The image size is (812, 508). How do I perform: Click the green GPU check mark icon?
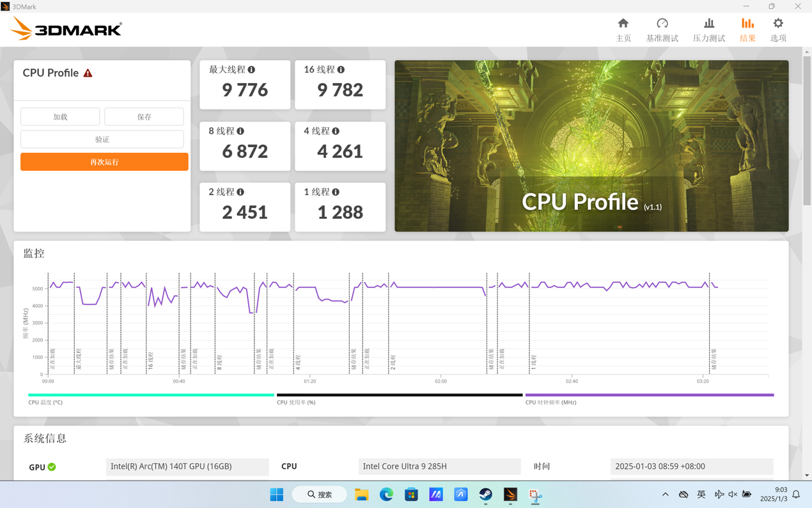pyautogui.click(x=52, y=467)
